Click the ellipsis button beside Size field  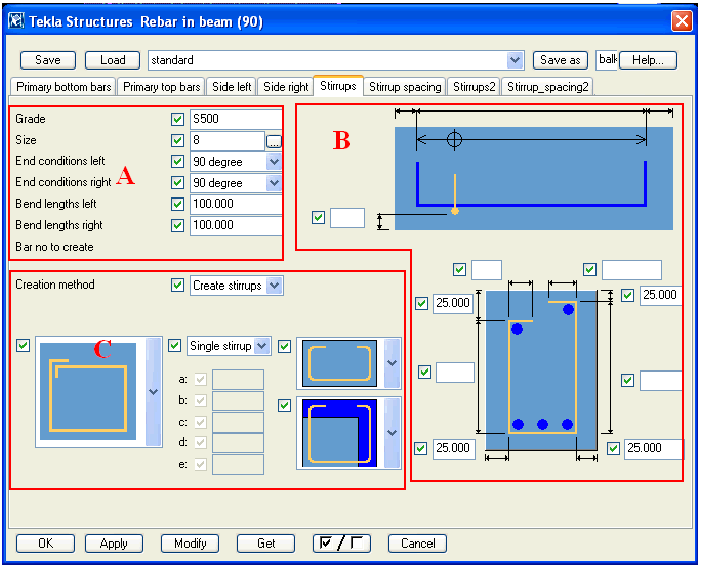(x=274, y=141)
